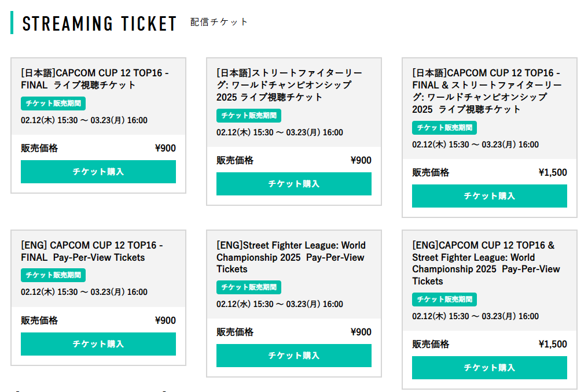
Task: Click チケット販売期間 badge on the [ENG]Street Fighter League card
Action: click(x=249, y=287)
